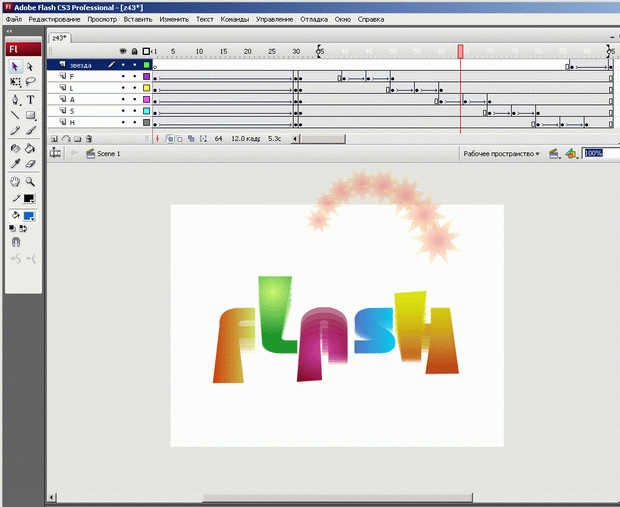Toggle visibility dot of layer звезда
The width and height of the screenshot is (620, 507).
click(123, 65)
